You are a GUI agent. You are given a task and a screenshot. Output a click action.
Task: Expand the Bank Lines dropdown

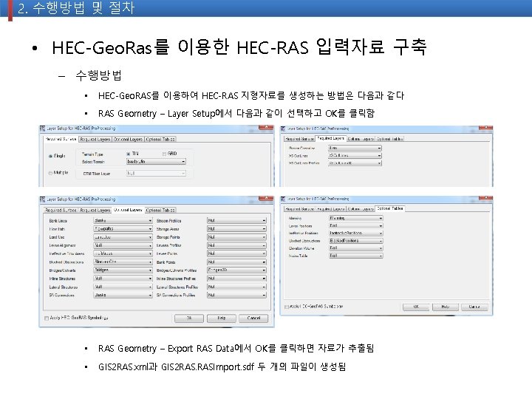tap(123, 220)
